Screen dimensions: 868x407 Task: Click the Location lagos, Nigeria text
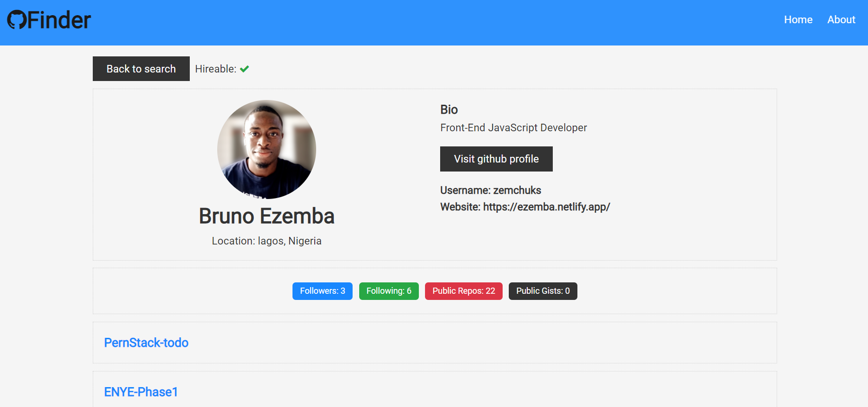(x=266, y=241)
